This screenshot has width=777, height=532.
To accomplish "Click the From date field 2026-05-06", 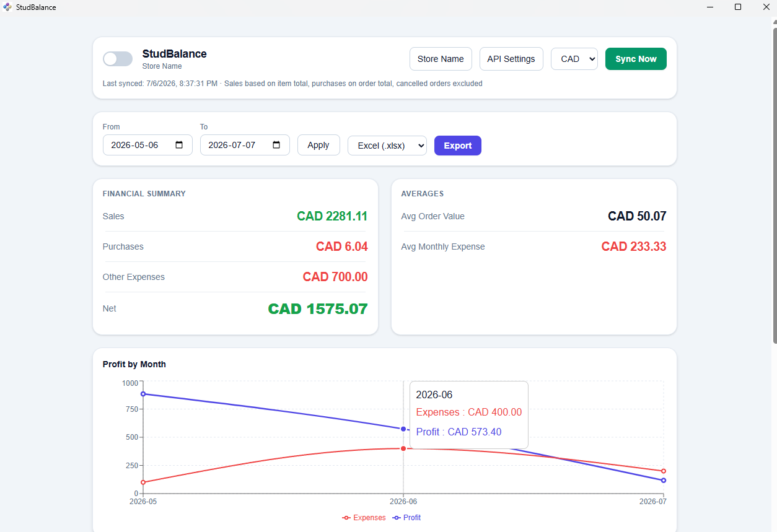I will coord(147,145).
